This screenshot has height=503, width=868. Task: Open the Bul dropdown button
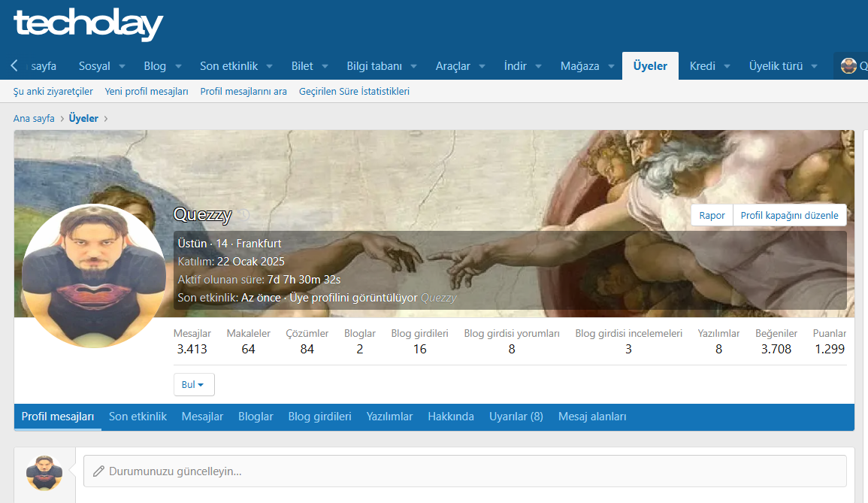[x=194, y=384]
